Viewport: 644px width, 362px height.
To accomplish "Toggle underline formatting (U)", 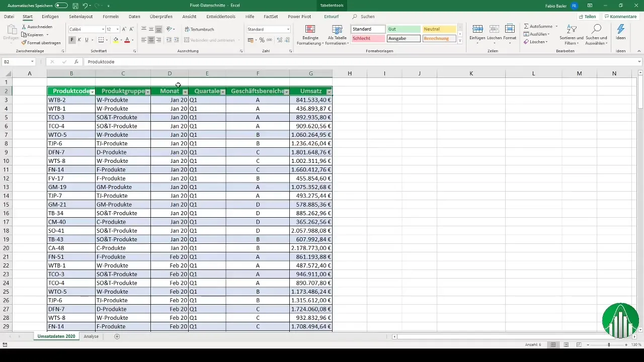I will (x=86, y=40).
